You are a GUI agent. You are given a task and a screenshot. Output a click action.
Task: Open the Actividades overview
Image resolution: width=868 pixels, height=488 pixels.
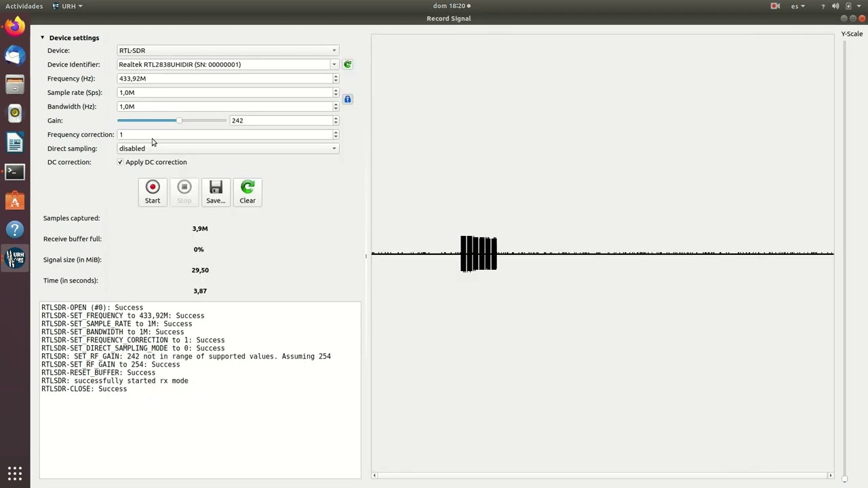[x=24, y=6]
